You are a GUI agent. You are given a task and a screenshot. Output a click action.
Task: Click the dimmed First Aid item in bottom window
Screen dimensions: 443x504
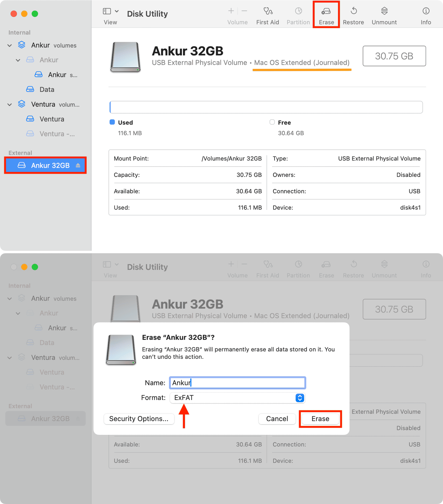(268, 269)
